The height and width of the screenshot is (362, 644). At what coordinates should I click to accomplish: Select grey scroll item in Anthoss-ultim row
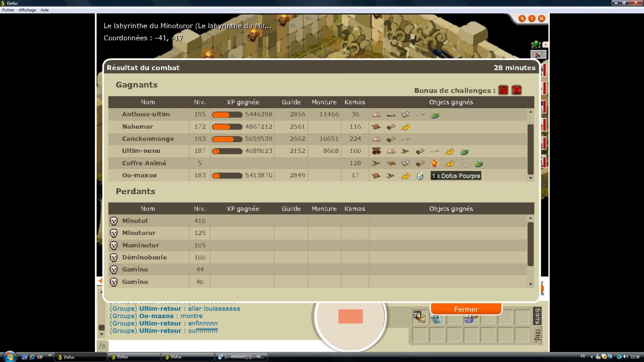(405, 115)
